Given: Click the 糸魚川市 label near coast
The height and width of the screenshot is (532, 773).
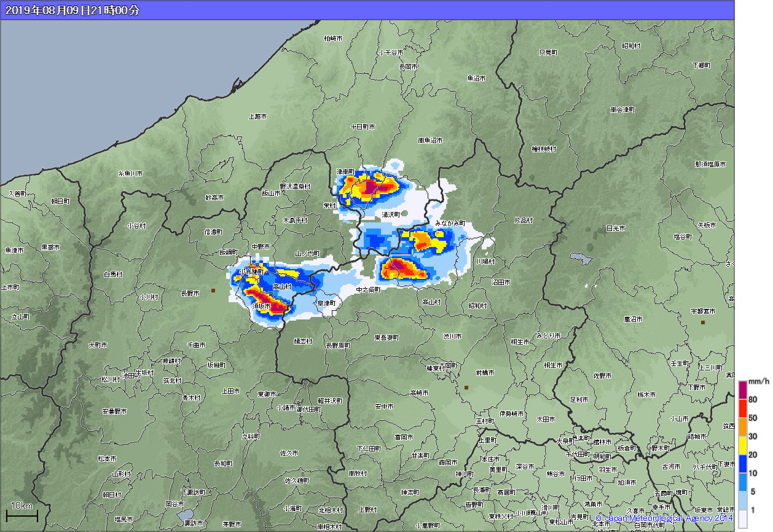Looking at the screenshot, I should coord(130,174).
